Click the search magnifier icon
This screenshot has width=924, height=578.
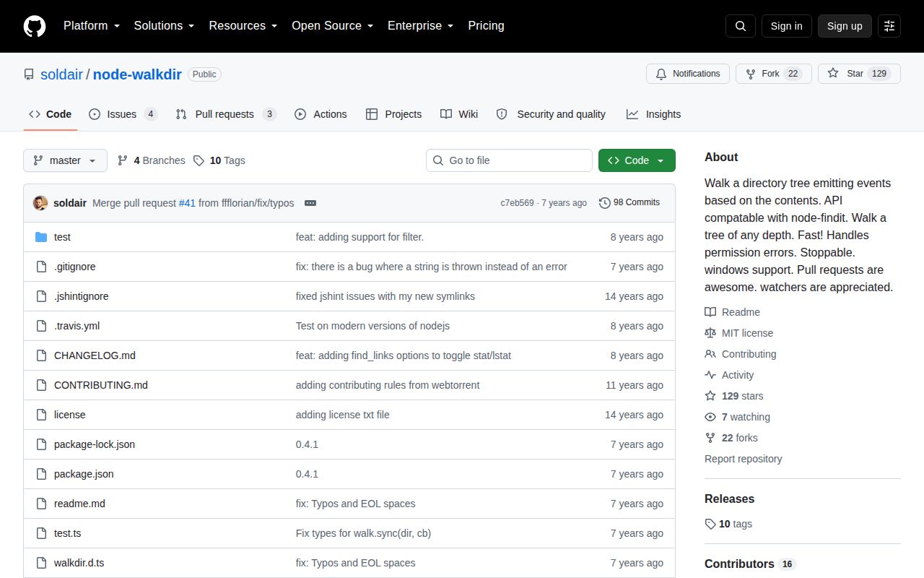click(x=741, y=26)
